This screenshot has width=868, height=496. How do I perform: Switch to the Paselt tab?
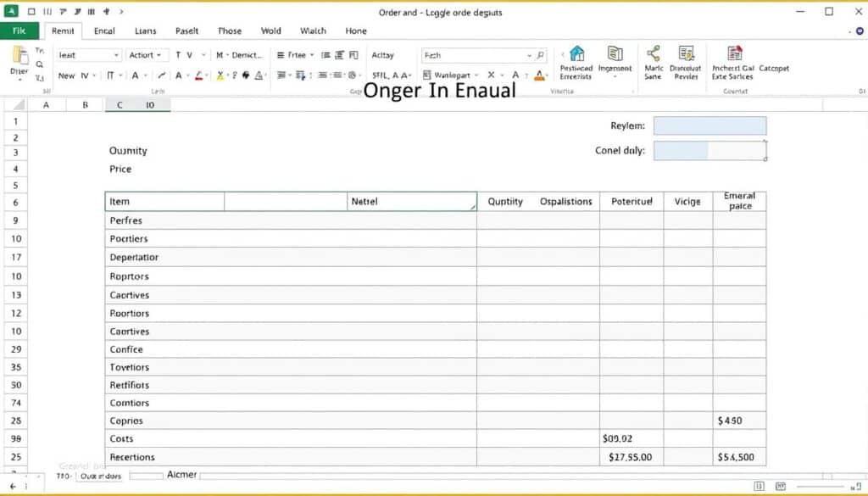pyautogui.click(x=186, y=31)
